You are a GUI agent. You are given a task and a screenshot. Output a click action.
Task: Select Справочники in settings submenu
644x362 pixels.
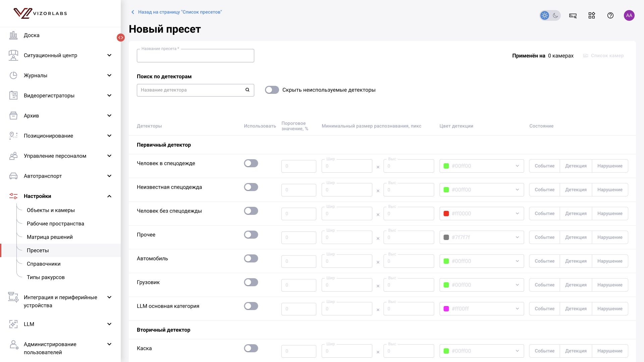pos(44,264)
